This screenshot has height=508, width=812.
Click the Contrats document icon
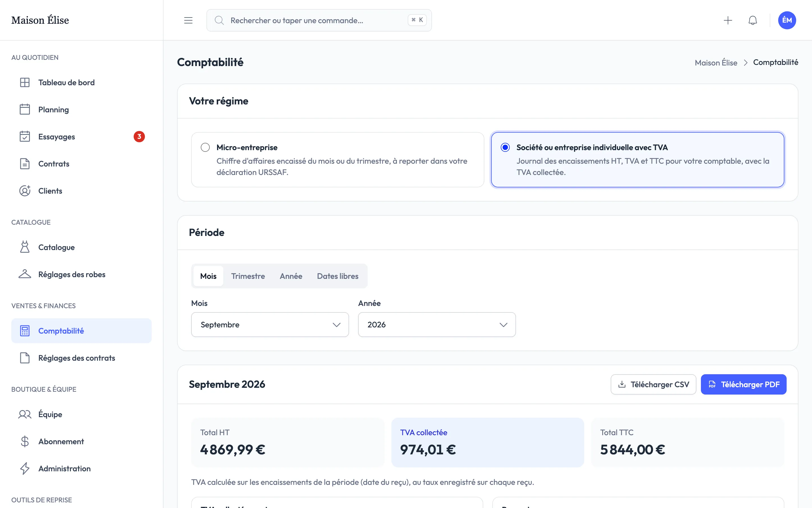[25, 164]
